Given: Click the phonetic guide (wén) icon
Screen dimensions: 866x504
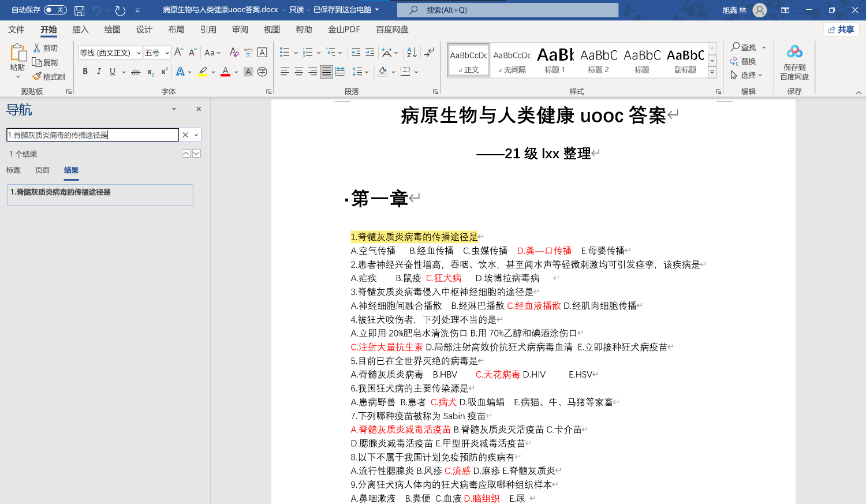Looking at the screenshot, I should 248,53.
